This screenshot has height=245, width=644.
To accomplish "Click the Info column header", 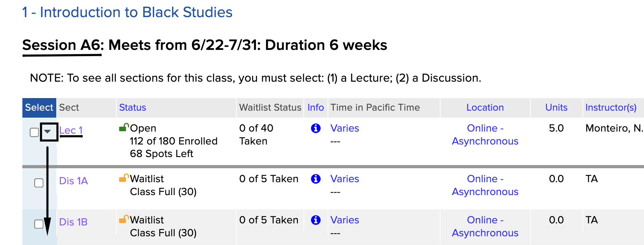I will point(316,107).
